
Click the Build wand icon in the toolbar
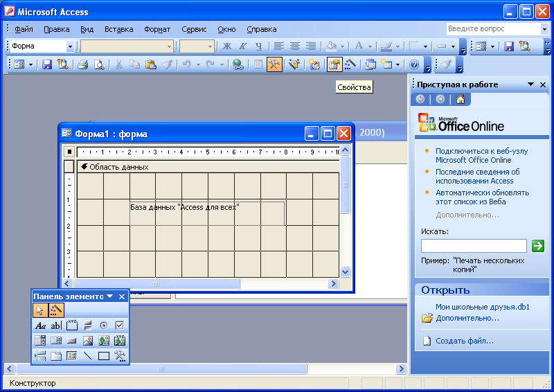(350, 64)
